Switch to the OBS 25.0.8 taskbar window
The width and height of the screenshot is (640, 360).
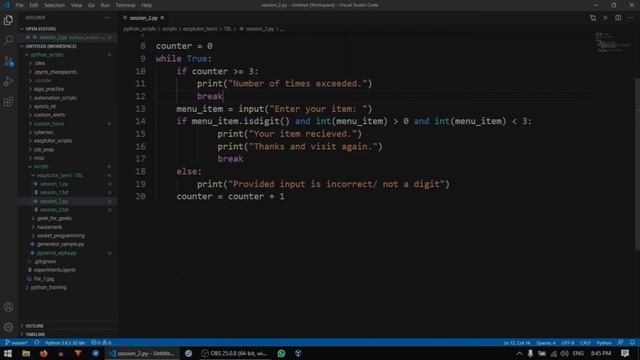pos(234,353)
